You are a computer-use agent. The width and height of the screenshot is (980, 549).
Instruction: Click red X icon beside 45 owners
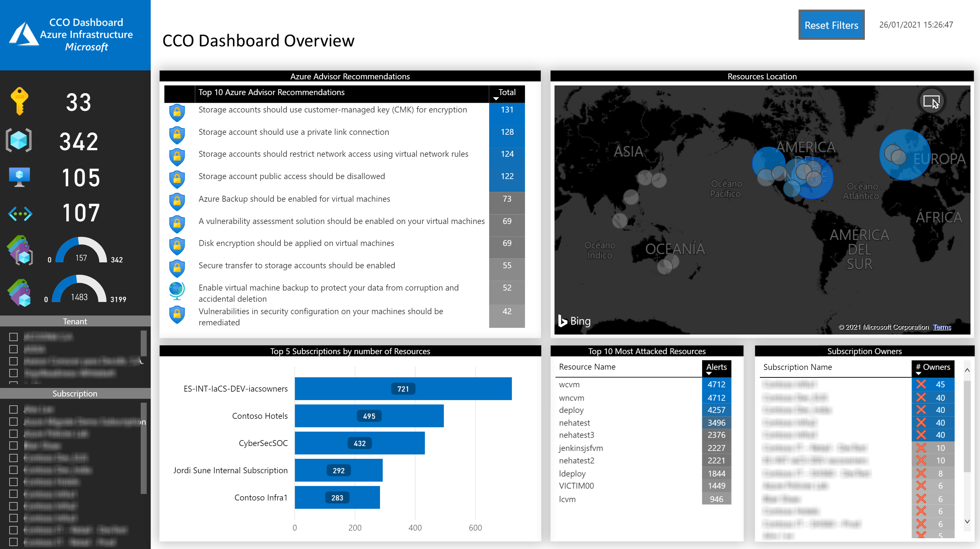click(x=921, y=384)
